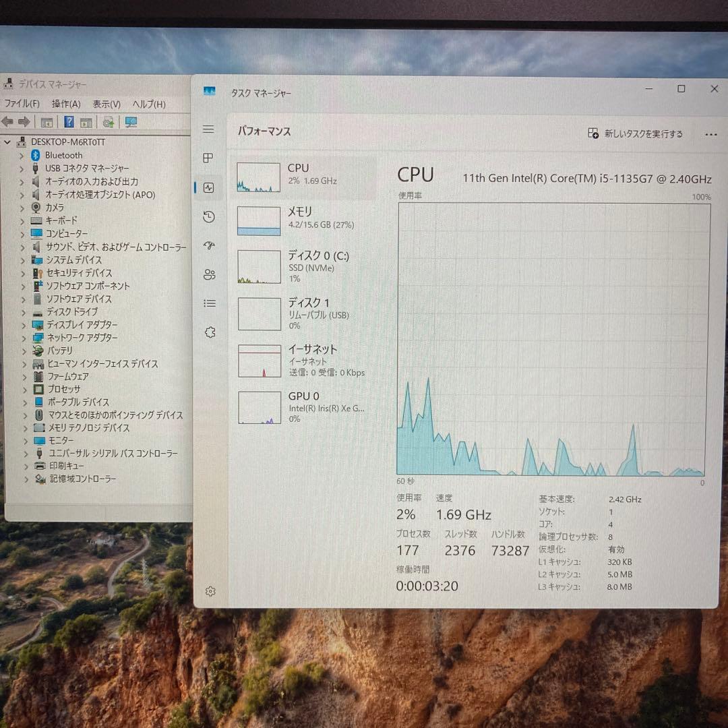Expand the Bluetooth node in Device Manager

[21, 155]
